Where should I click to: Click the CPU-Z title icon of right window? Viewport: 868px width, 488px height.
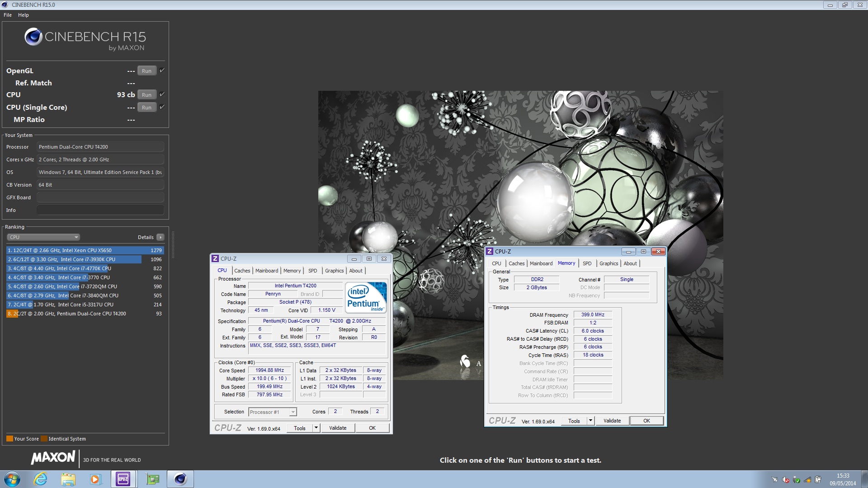pyautogui.click(x=490, y=252)
